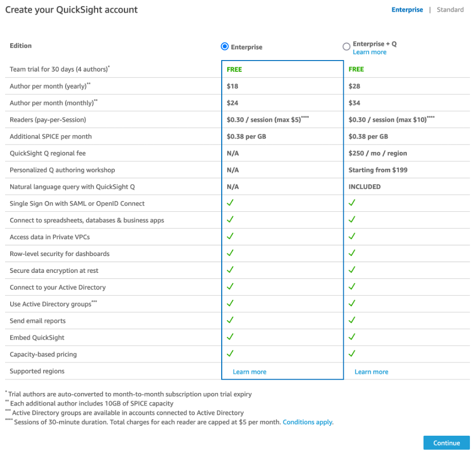476x453 pixels.
Task: Open Learn more for Enterprise supported regions
Action: click(x=249, y=372)
